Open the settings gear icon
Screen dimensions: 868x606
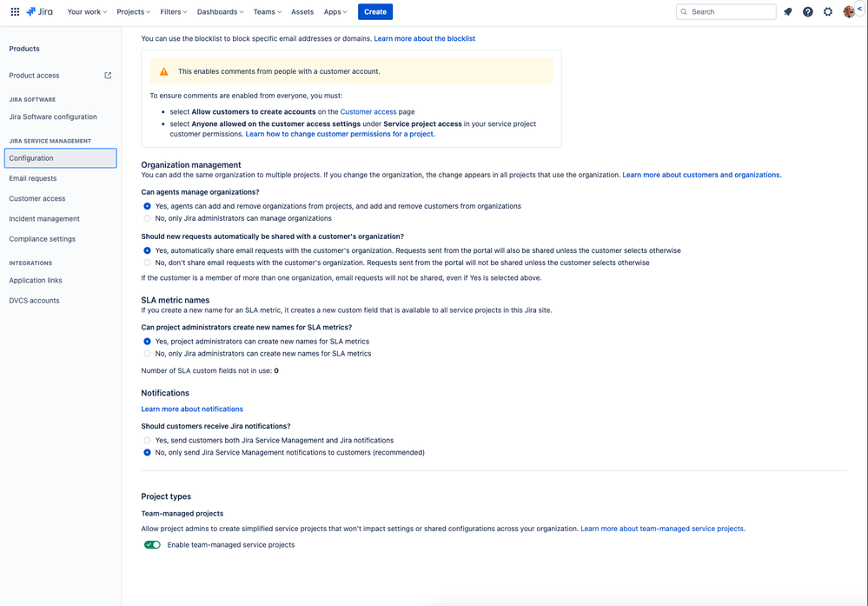tap(827, 11)
